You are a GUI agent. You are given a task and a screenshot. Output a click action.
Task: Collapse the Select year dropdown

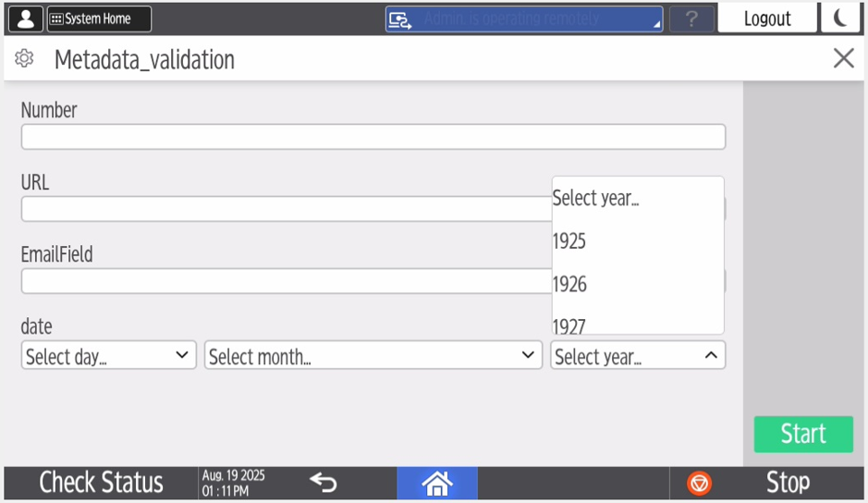point(637,356)
